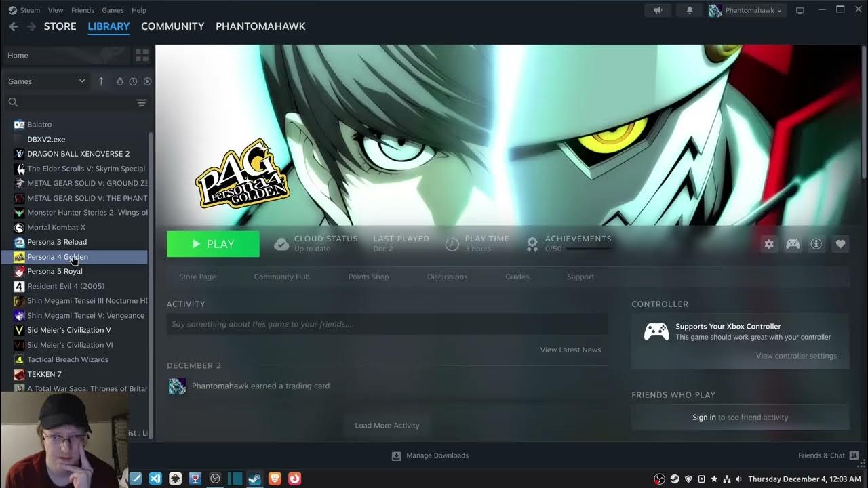The image size is (868, 488).
Task: Open OBS Studio from the taskbar
Action: coord(215,479)
